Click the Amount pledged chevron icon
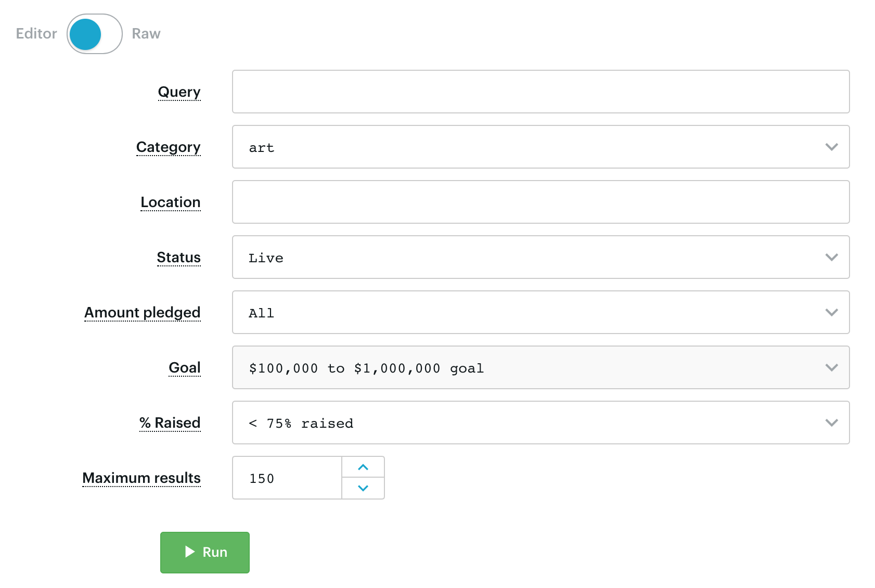The width and height of the screenshot is (875, 588). (831, 312)
